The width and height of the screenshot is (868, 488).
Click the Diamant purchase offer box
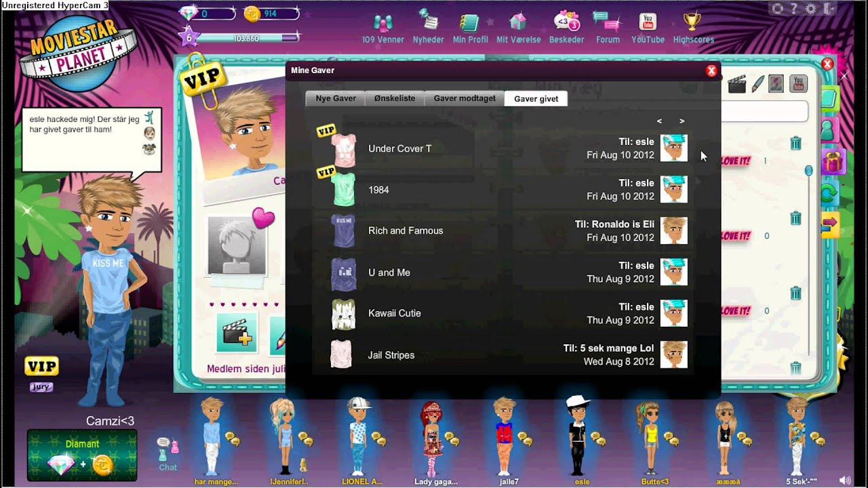[x=82, y=455]
